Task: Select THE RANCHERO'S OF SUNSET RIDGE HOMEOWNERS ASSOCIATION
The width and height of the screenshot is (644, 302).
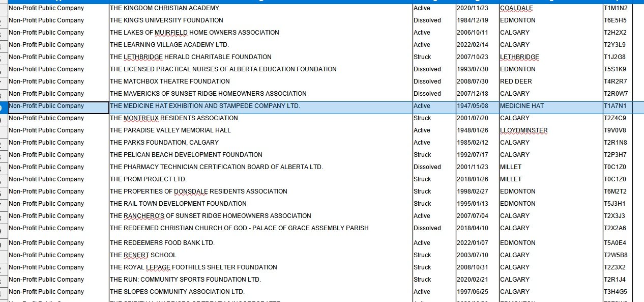Action: (x=260, y=216)
